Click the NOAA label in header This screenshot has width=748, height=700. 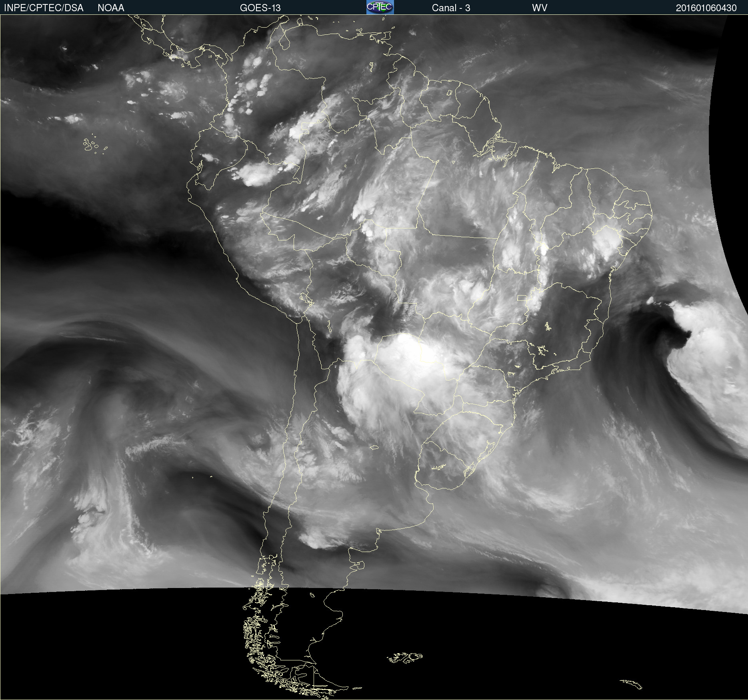pyautogui.click(x=111, y=8)
